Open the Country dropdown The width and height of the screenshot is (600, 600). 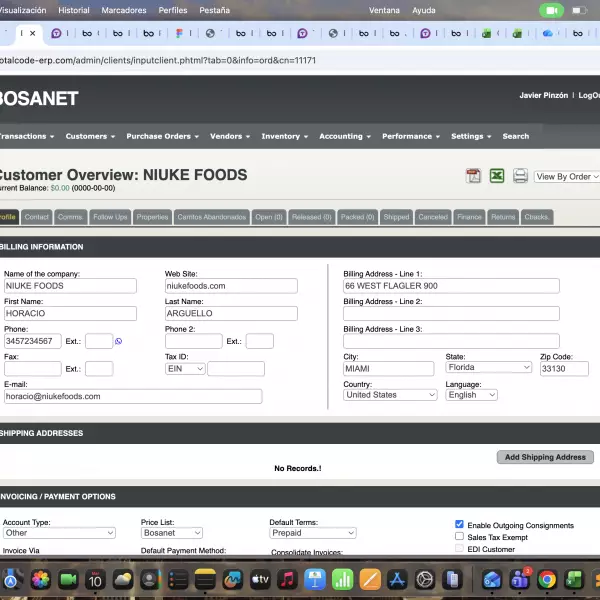[390, 395]
